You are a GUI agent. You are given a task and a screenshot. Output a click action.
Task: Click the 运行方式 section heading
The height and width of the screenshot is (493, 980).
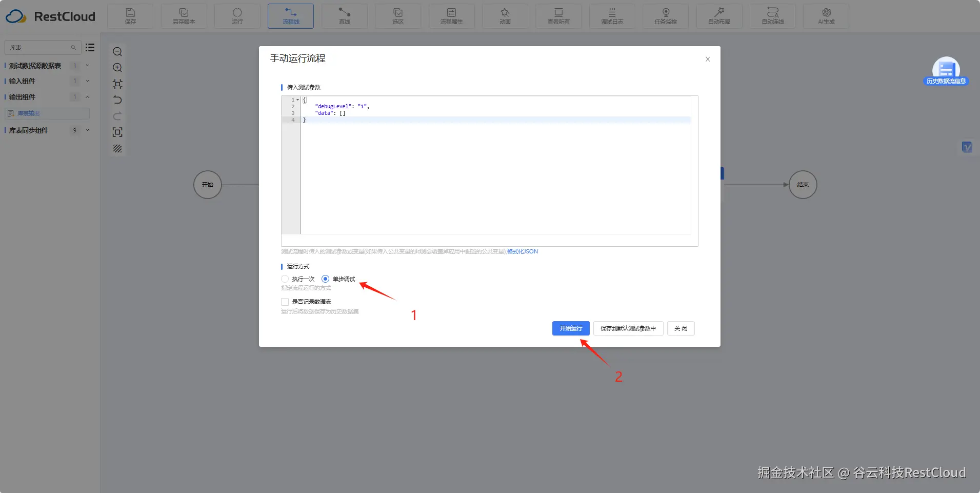[298, 266]
